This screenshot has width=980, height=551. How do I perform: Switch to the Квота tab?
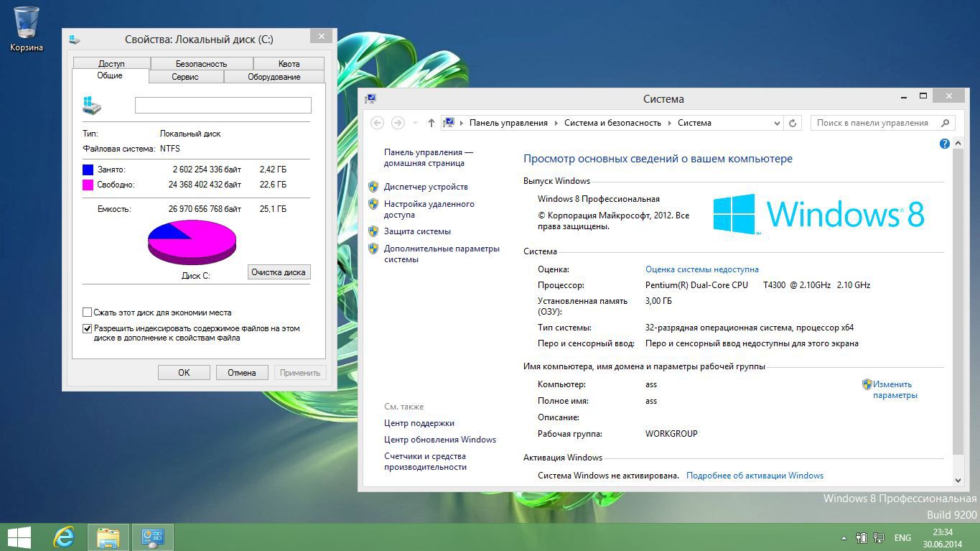[x=289, y=64]
